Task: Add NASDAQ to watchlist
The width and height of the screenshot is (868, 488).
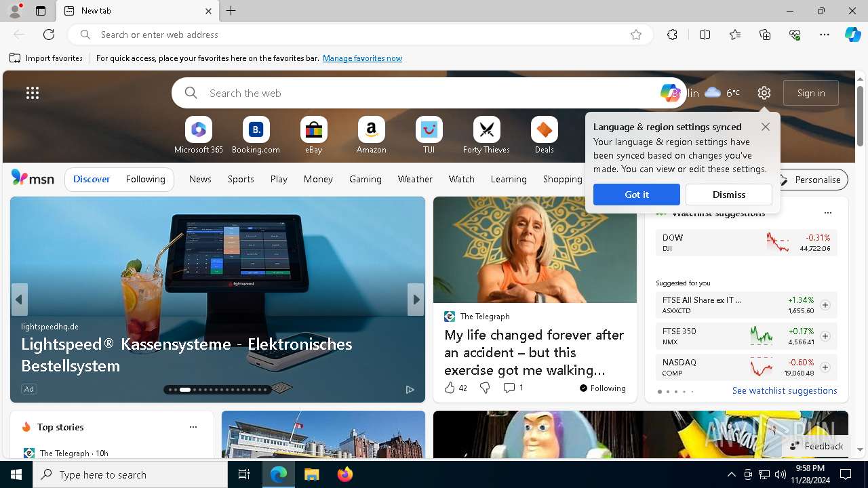Action: click(825, 367)
